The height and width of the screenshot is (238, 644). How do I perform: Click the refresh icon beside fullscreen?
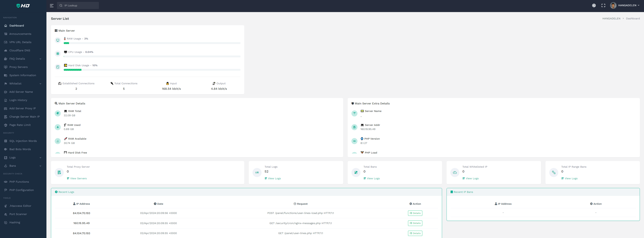594,5
